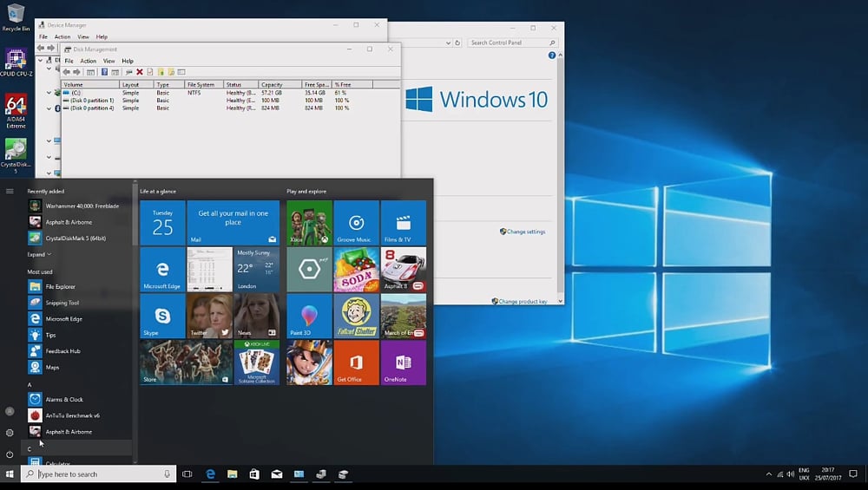868x490 pixels.
Task: Open View menu in Disk Management
Action: click(109, 61)
